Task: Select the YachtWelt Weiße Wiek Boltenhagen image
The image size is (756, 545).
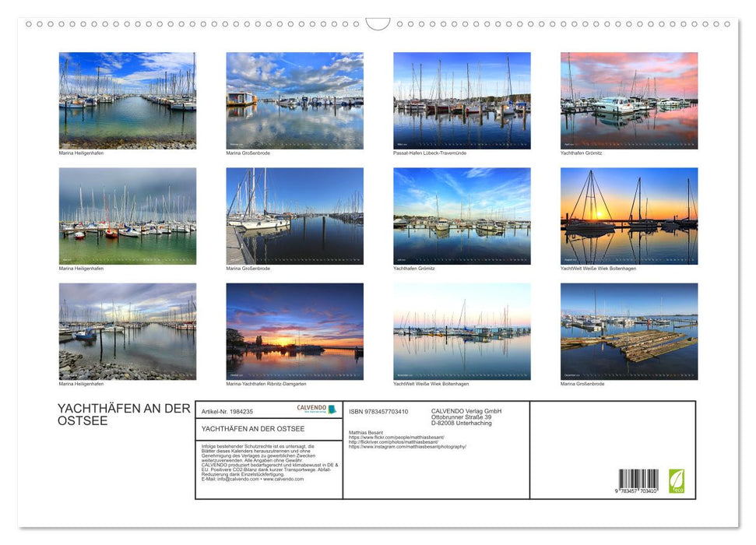Action: [x=628, y=217]
